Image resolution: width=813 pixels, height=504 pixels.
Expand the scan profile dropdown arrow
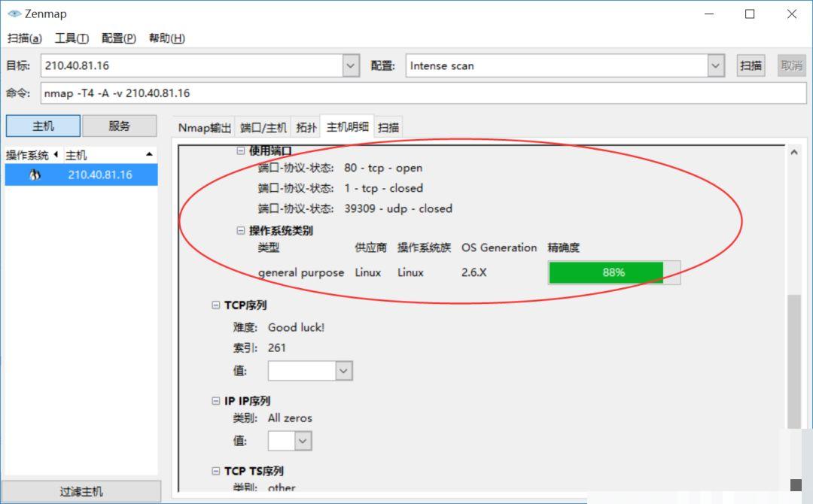[x=716, y=65]
